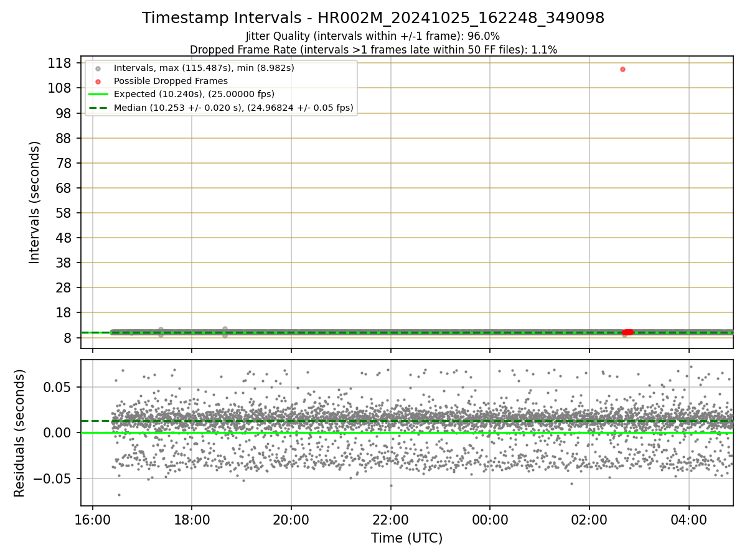
Task: Click the gray marker icon in the legend
Action: click(x=98, y=68)
